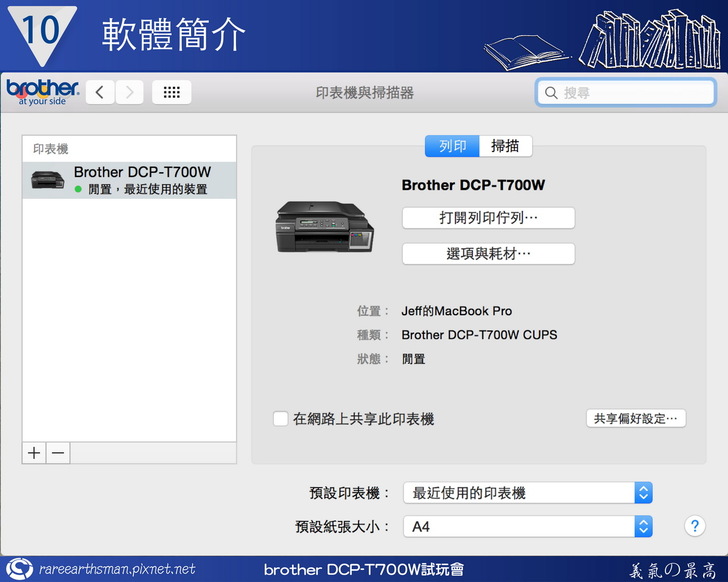Click the forward navigation arrow
The height and width of the screenshot is (582, 728).
point(130,93)
